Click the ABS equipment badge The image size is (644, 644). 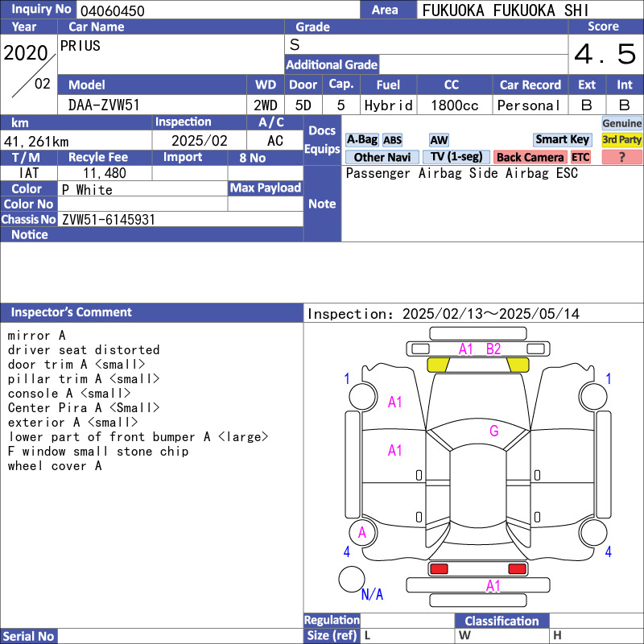tap(392, 140)
